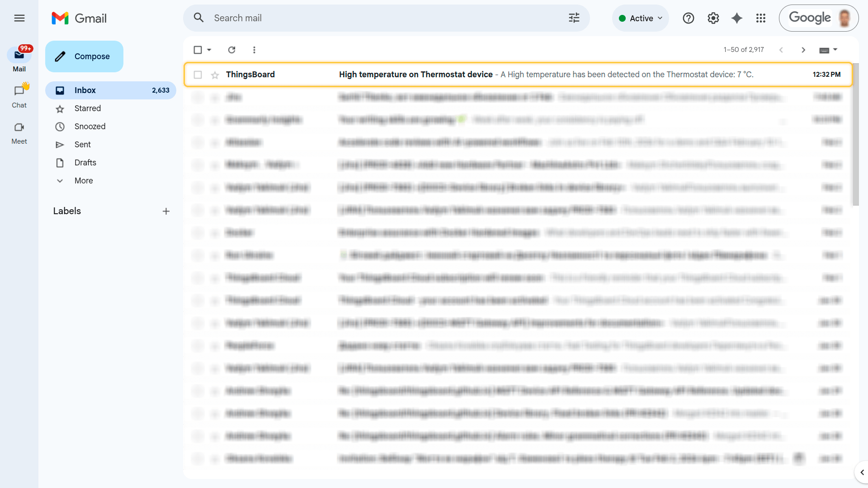Open the Settings gear icon
This screenshot has height=488, width=868.
[713, 18]
